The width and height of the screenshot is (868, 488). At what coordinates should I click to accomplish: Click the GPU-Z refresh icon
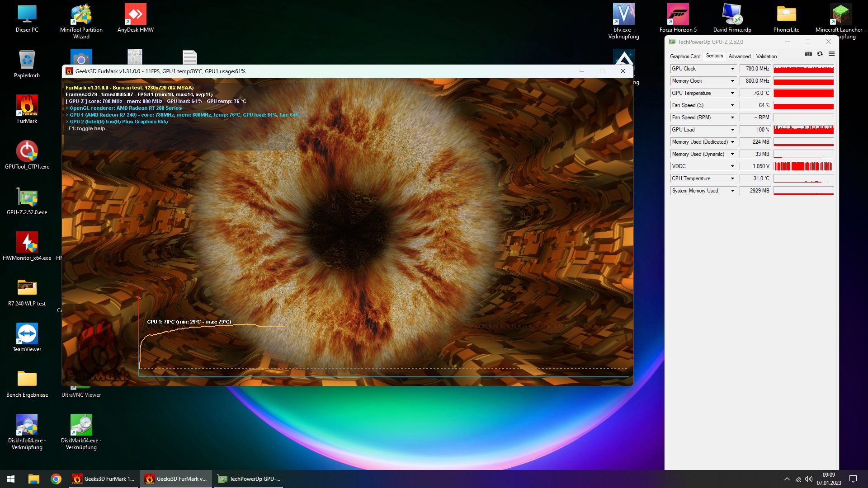coord(820,54)
